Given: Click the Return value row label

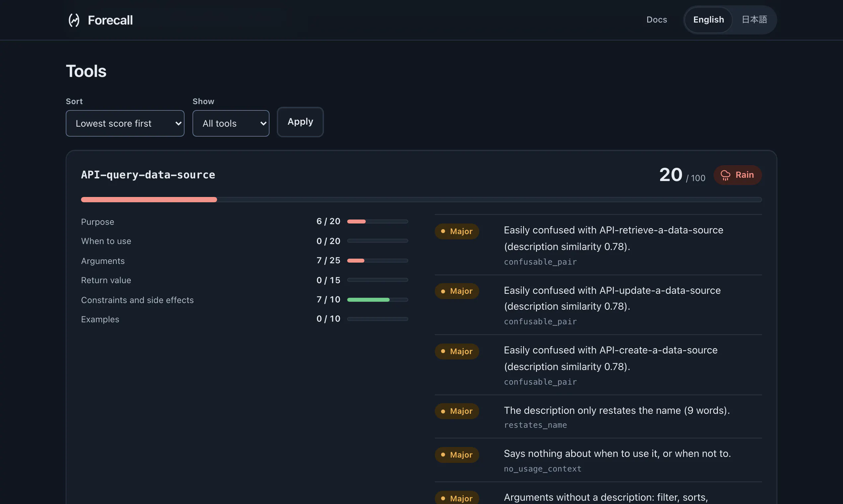Looking at the screenshot, I should (106, 280).
